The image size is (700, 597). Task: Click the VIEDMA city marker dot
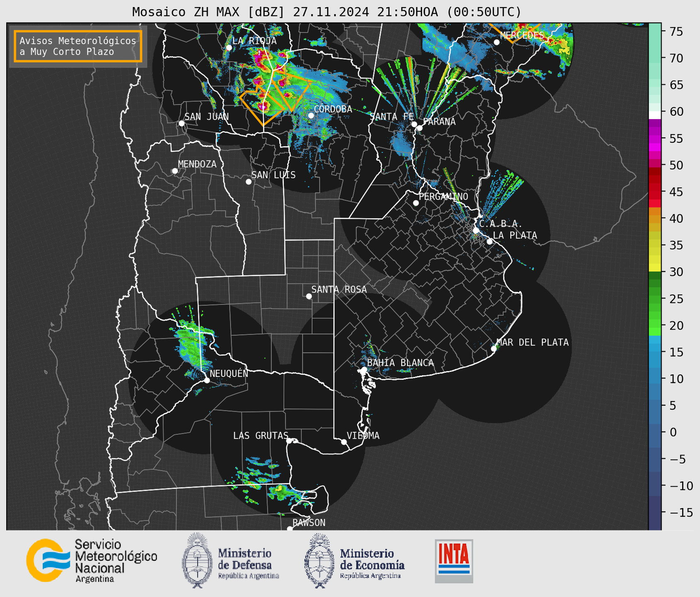[344, 442]
